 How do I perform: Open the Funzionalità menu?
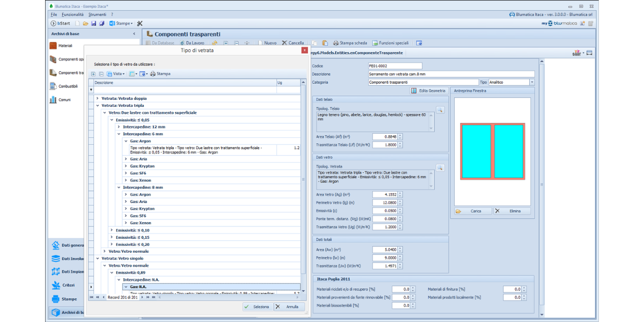72,14
